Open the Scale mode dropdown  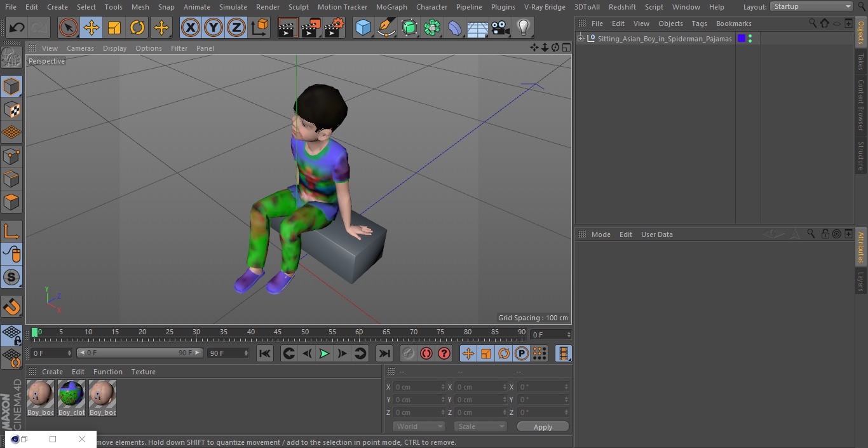[480, 426]
